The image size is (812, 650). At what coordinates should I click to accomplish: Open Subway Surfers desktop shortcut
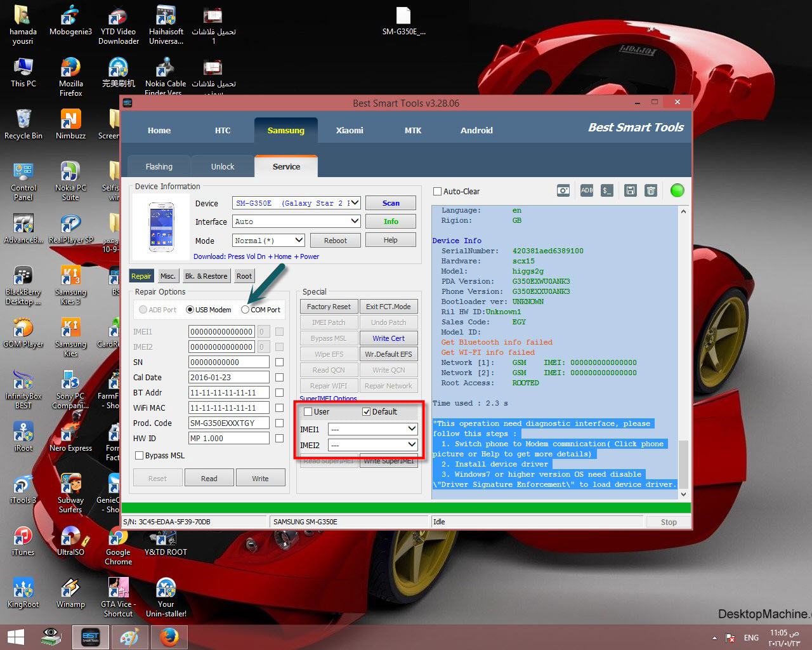coord(70,493)
